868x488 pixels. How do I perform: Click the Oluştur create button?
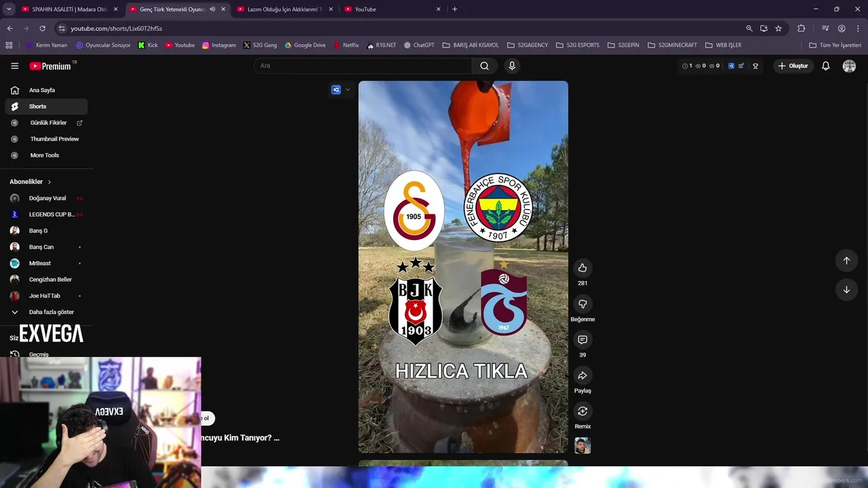[x=793, y=66]
